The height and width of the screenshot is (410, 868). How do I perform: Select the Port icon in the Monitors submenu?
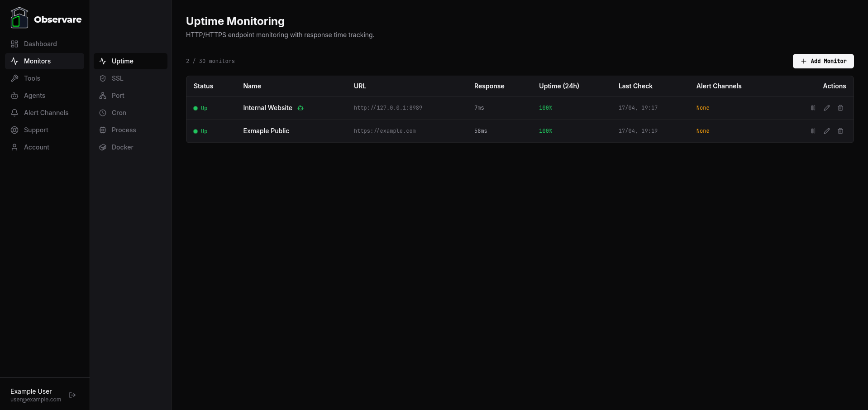tap(103, 96)
